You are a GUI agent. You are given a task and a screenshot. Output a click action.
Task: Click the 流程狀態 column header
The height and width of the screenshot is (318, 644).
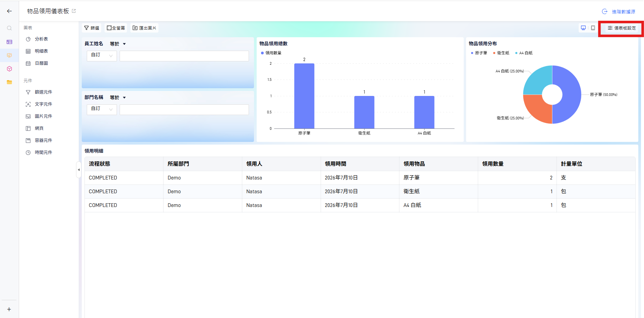(x=124, y=164)
